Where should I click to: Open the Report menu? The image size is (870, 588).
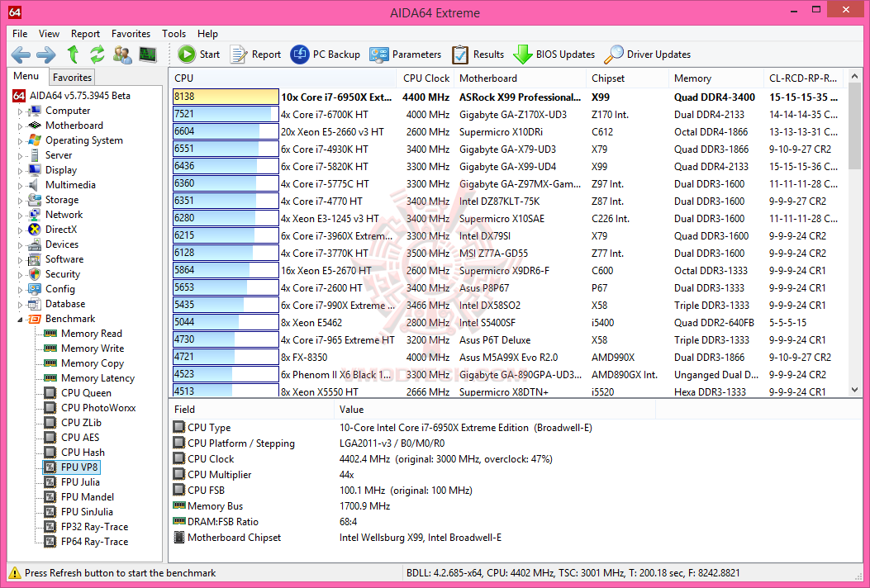click(x=85, y=34)
